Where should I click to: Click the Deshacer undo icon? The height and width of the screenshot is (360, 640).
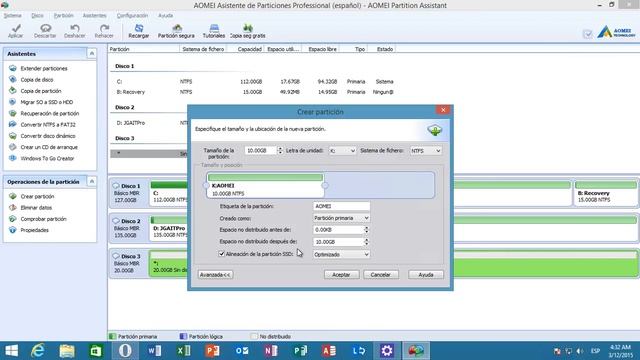pos(75,31)
